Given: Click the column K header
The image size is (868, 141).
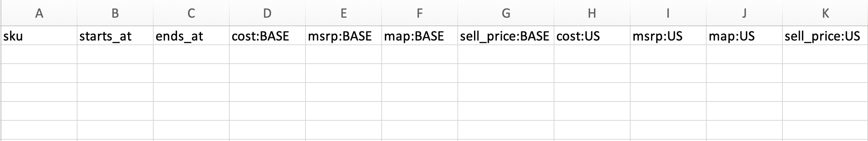Looking at the screenshot, I should [825, 13].
